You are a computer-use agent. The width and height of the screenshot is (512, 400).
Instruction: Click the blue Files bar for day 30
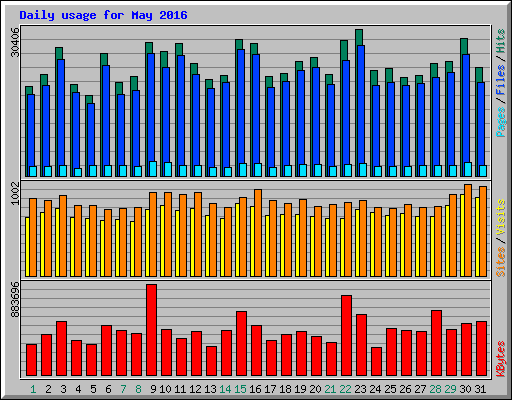tap(466, 108)
